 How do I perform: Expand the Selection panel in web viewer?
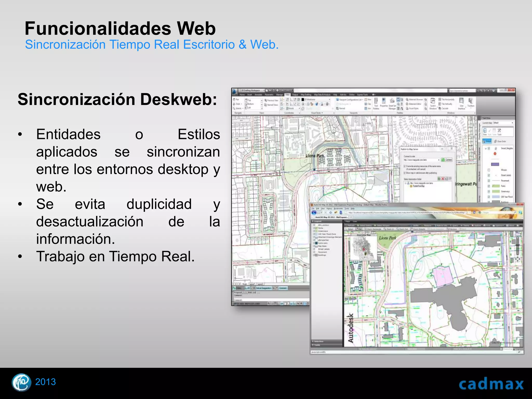[327, 341]
